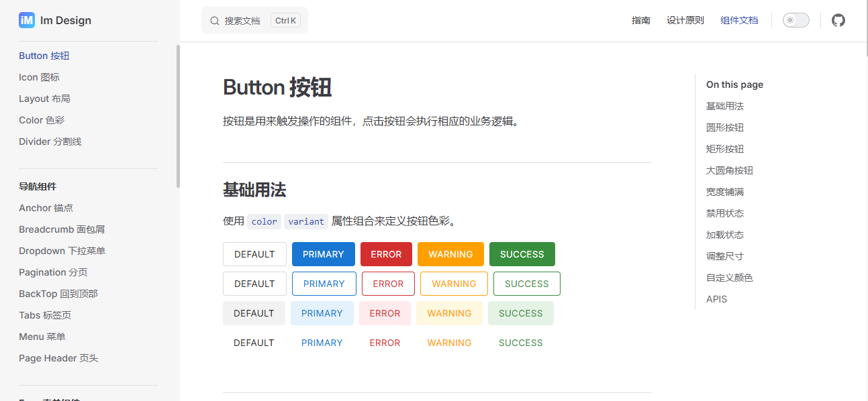
Task: Select Button 按钮 in the sidebar
Action: (44, 56)
